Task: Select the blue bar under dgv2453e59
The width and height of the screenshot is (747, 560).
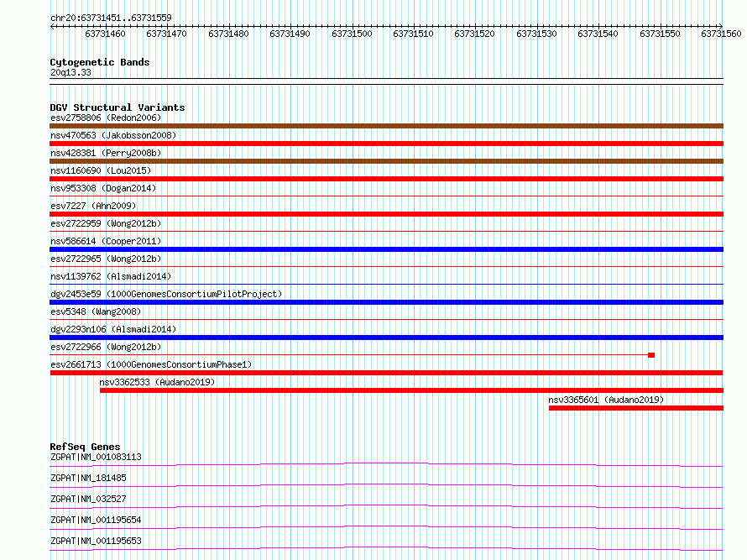Action: [x=386, y=302]
